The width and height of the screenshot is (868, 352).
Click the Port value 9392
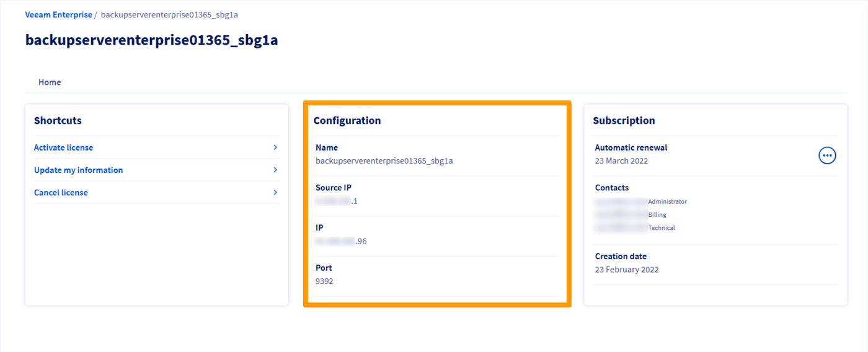(324, 281)
